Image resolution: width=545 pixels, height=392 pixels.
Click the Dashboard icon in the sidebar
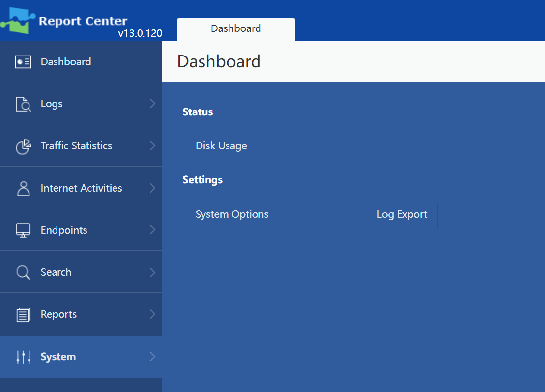pos(23,62)
